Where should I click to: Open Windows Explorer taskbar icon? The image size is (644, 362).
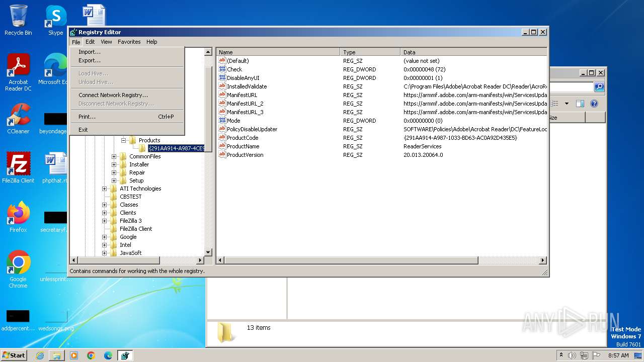coord(57,355)
